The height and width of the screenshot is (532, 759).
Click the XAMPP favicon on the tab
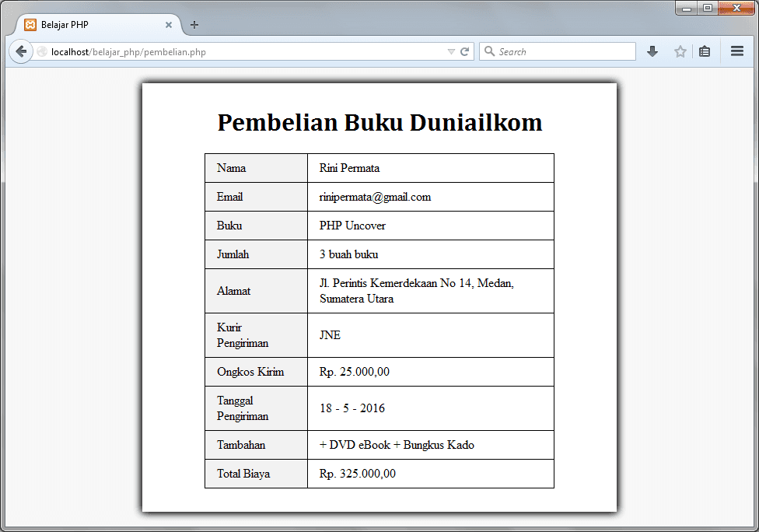point(30,25)
